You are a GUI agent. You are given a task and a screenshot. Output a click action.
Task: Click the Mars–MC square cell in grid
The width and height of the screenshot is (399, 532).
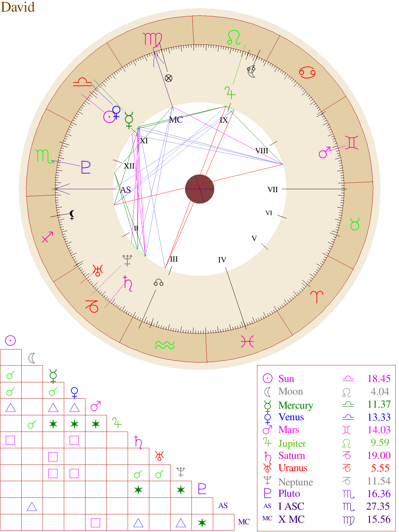tap(96, 522)
